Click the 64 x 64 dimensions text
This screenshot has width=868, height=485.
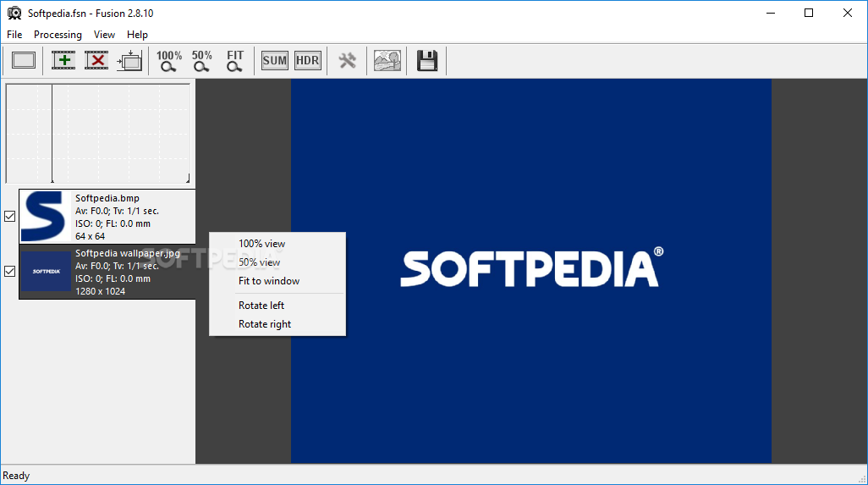(x=91, y=236)
